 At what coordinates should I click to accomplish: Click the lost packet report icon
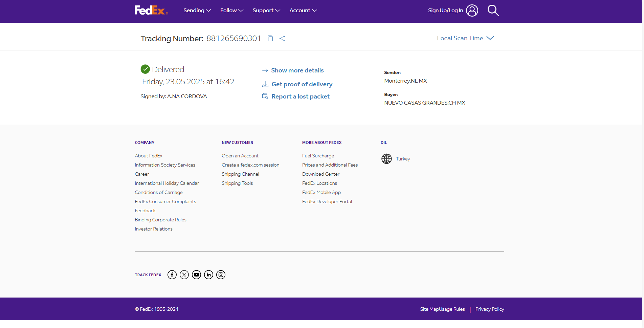point(265,96)
